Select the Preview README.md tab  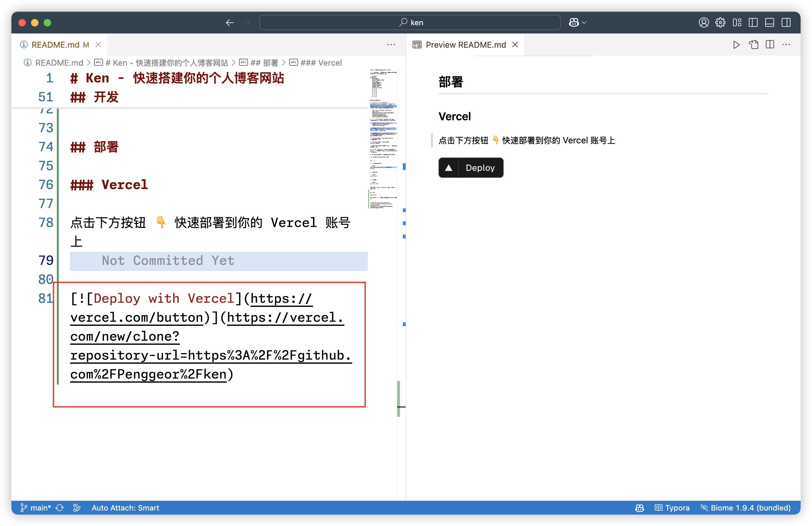click(465, 45)
